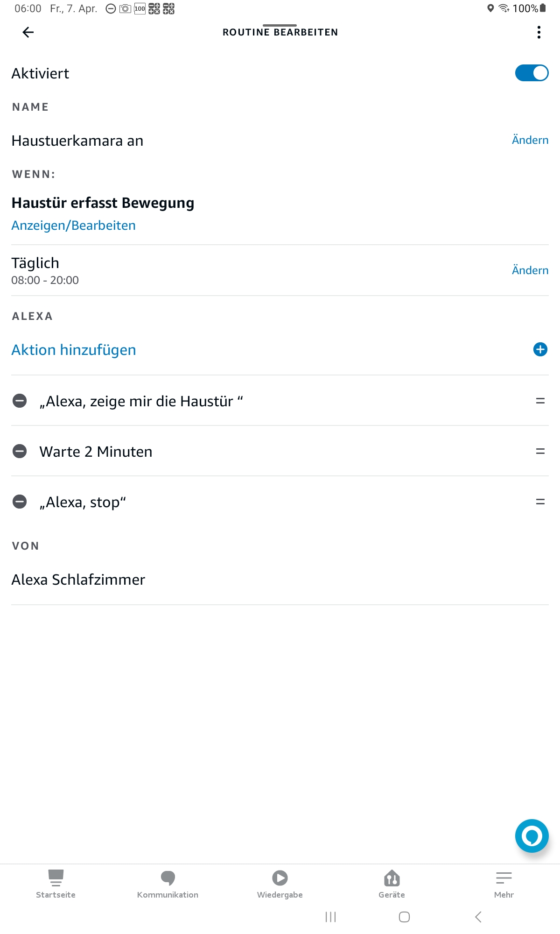
Task: Open Anzeigen/Bearbeiten for the trigger
Action: (74, 225)
